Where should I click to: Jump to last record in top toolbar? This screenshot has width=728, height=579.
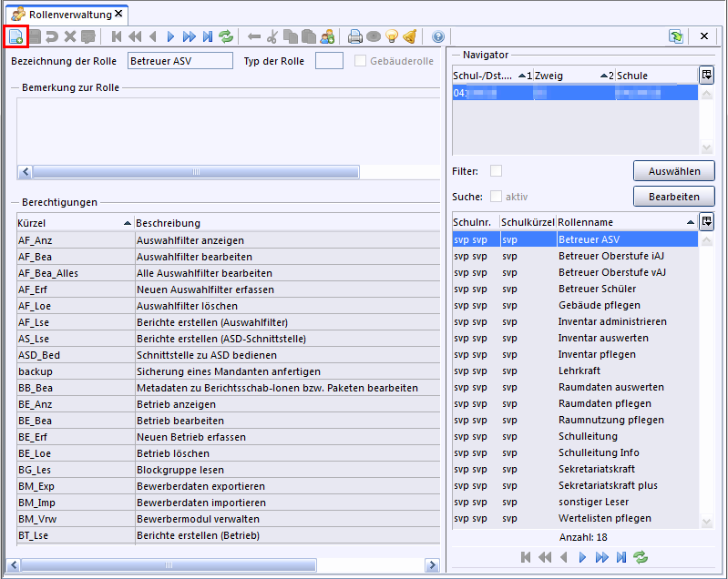pyautogui.click(x=207, y=36)
